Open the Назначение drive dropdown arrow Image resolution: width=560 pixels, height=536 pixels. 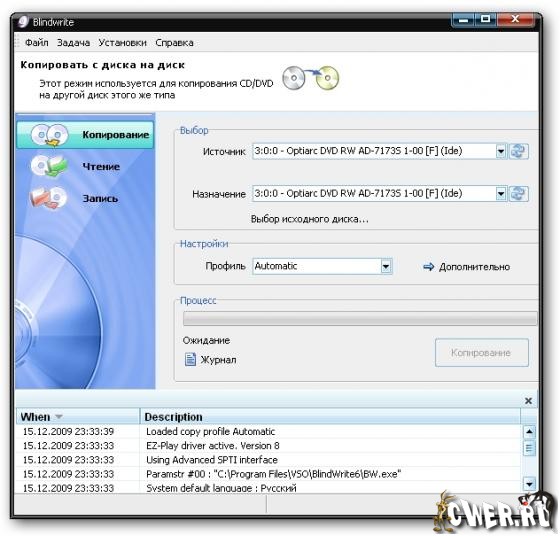501,194
